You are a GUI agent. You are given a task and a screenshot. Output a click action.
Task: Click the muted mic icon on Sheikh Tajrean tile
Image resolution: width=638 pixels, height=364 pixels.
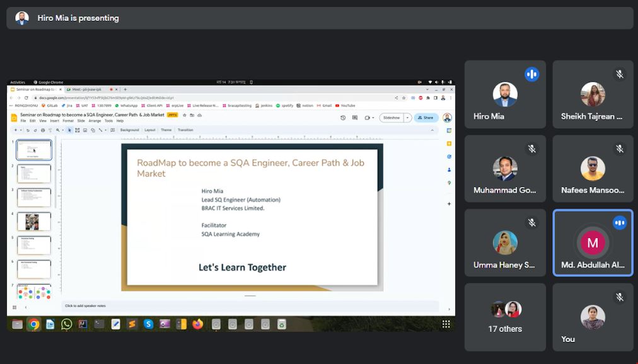coord(620,74)
